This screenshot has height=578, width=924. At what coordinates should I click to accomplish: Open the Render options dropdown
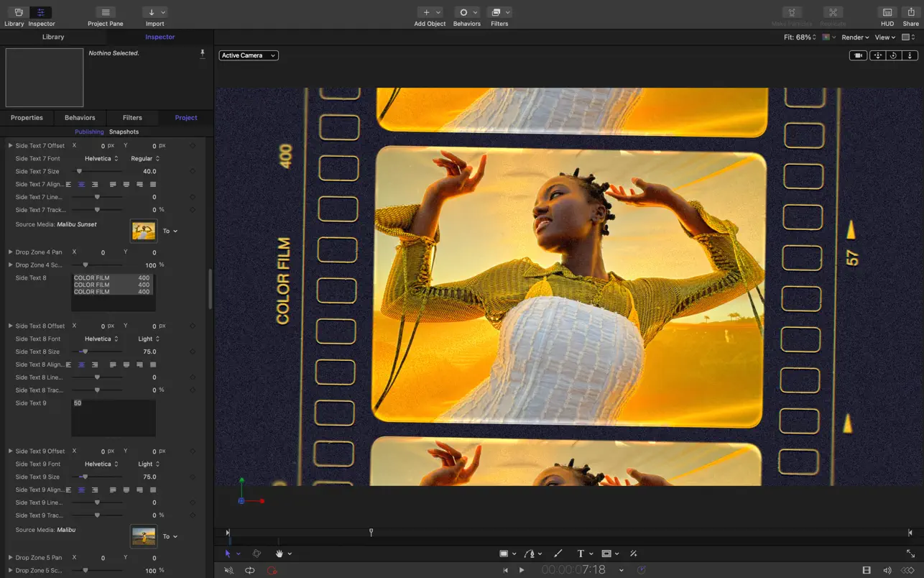[854, 37]
